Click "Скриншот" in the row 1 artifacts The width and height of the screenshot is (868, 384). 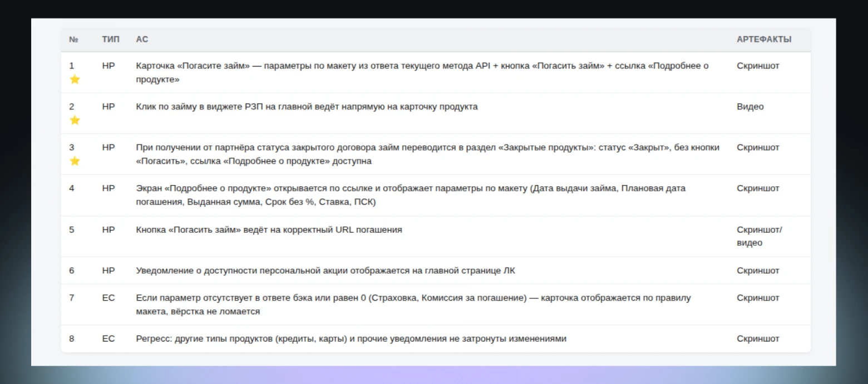pos(758,66)
